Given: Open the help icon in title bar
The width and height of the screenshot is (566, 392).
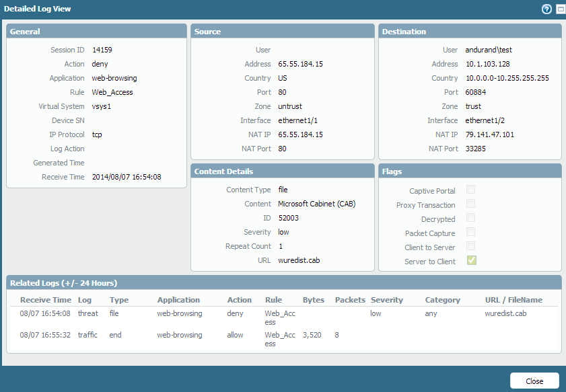Looking at the screenshot, I should [x=546, y=9].
